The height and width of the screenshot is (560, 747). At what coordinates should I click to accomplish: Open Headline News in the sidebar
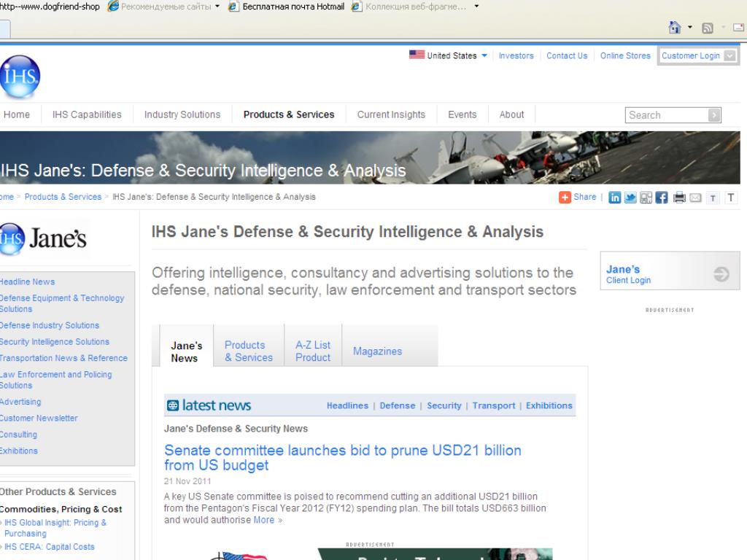click(28, 282)
